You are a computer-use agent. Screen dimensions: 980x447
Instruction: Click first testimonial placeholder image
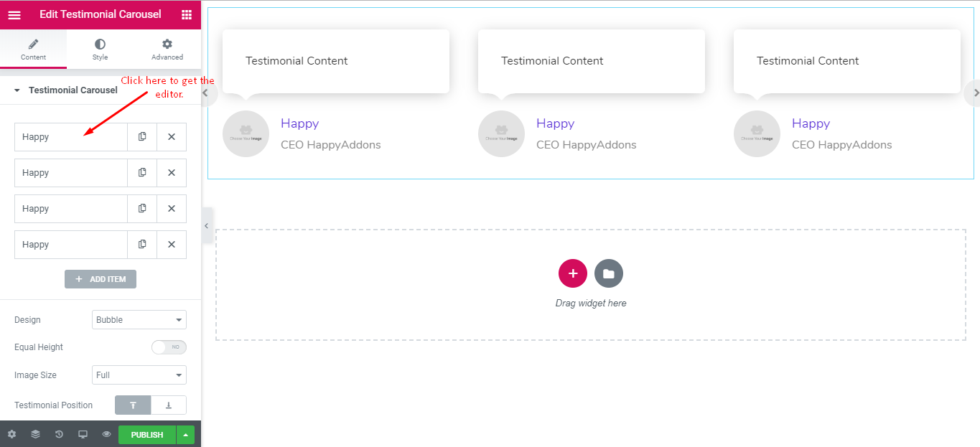tap(246, 133)
